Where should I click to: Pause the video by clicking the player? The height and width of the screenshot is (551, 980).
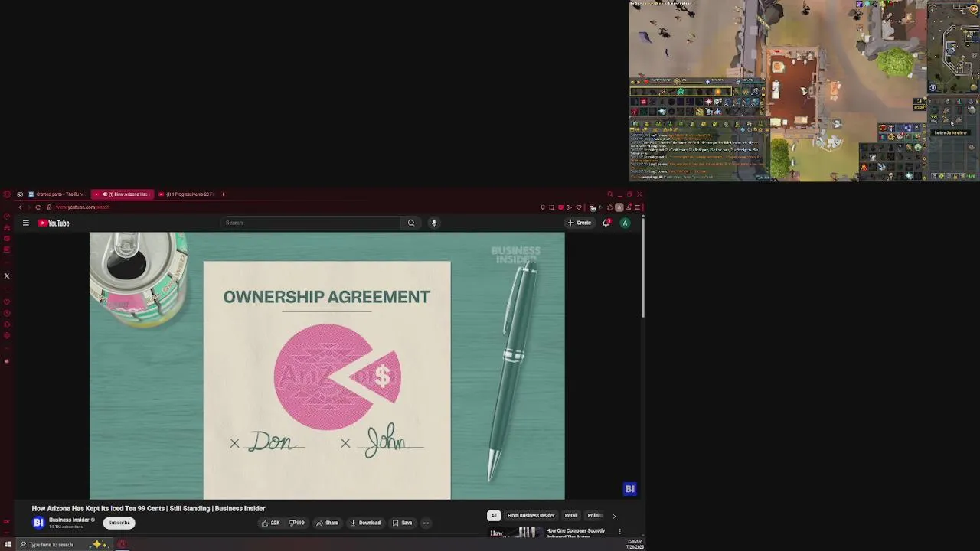[x=327, y=366]
